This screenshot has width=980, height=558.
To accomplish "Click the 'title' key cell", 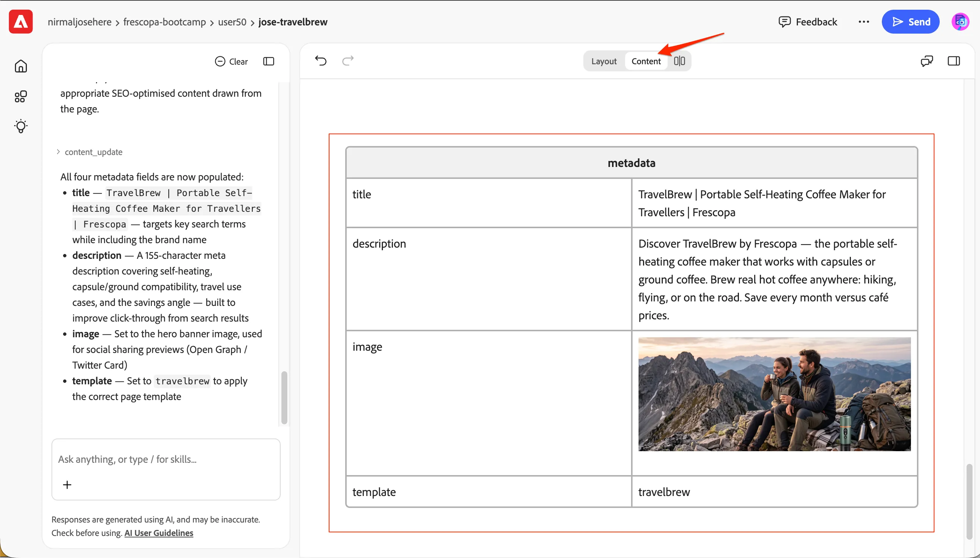I will pyautogui.click(x=489, y=203).
